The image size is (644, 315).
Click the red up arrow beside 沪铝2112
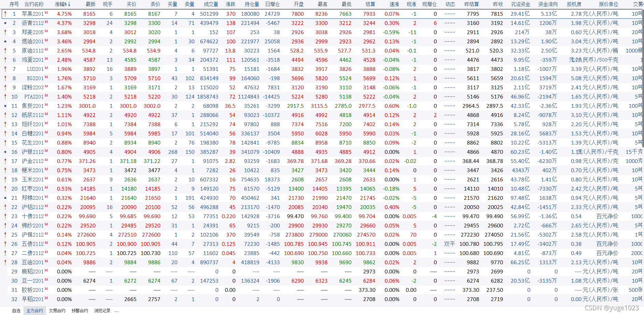(5, 207)
